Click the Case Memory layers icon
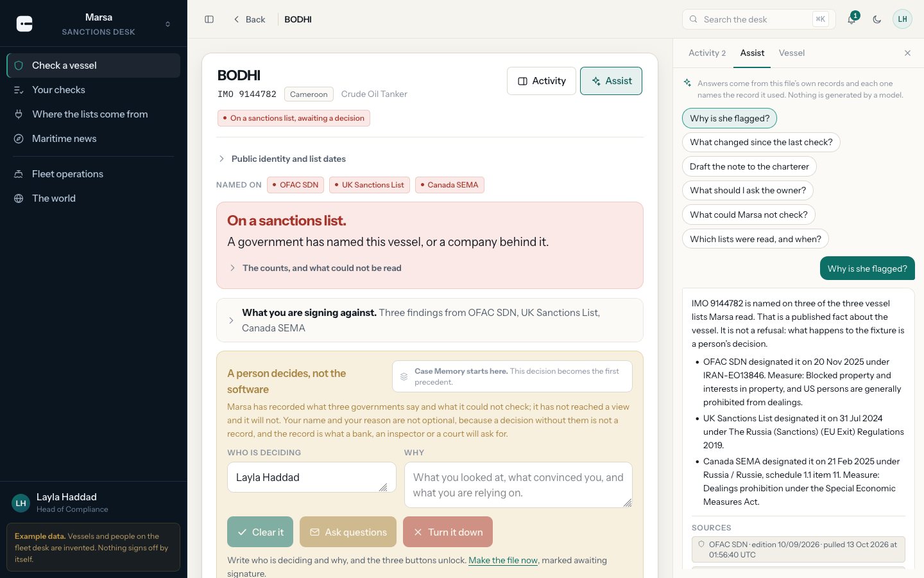The image size is (924, 578). click(x=404, y=376)
